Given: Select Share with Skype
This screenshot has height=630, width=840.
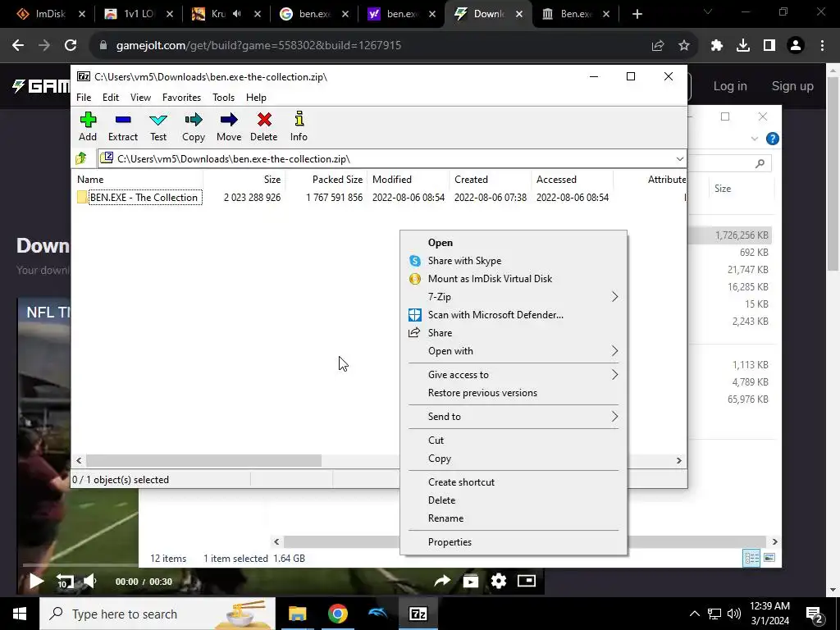Looking at the screenshot, I should [514, 261].
